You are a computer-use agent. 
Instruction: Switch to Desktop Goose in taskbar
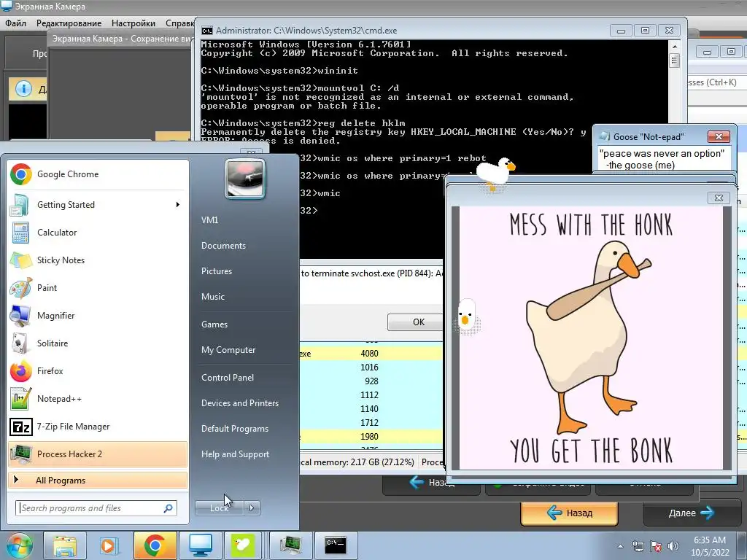[x=242, y=545]
